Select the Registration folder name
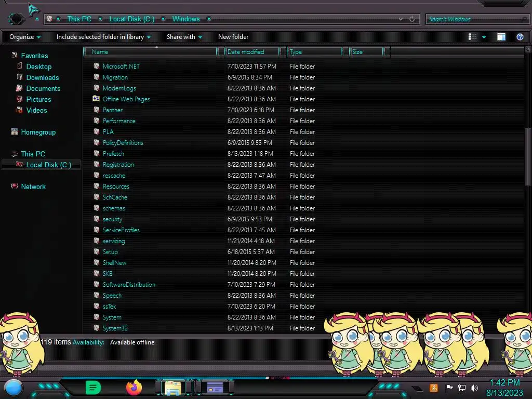Image resolution: width=532 pixels, height=399 pixels. [x=118, y=165]
